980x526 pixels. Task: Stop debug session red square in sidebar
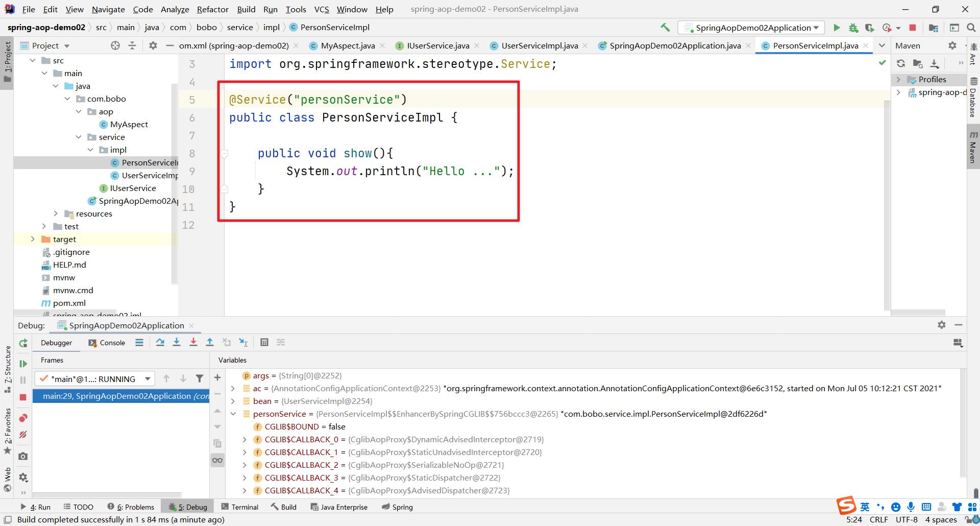[23, 397]
